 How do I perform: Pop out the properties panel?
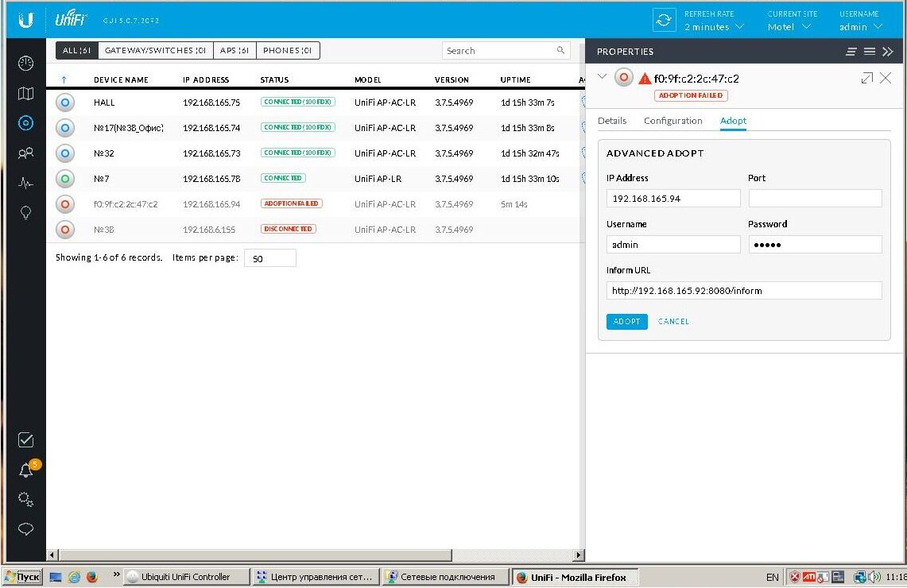tap(866, 78)
